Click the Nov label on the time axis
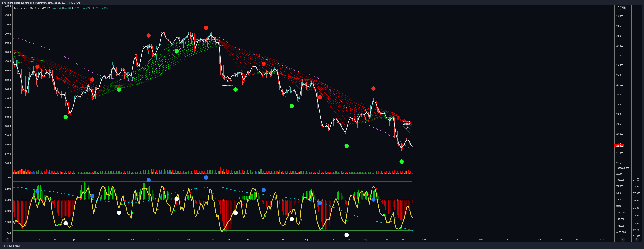 click(x=480, y=240)
